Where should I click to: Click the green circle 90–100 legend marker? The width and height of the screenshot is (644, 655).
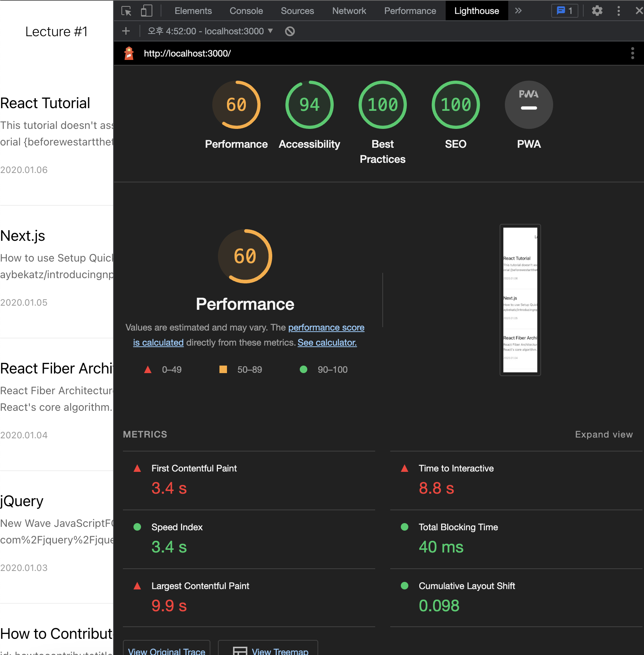[x=304, y=369]
